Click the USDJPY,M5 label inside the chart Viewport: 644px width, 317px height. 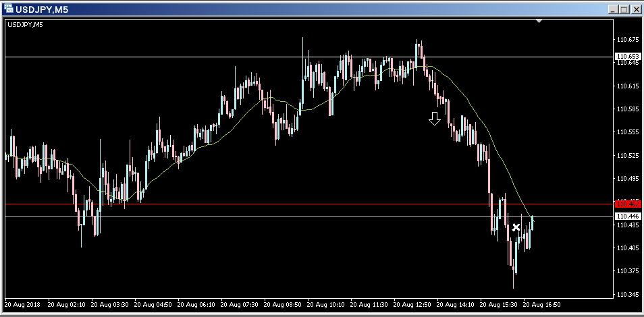coord(25,25)
